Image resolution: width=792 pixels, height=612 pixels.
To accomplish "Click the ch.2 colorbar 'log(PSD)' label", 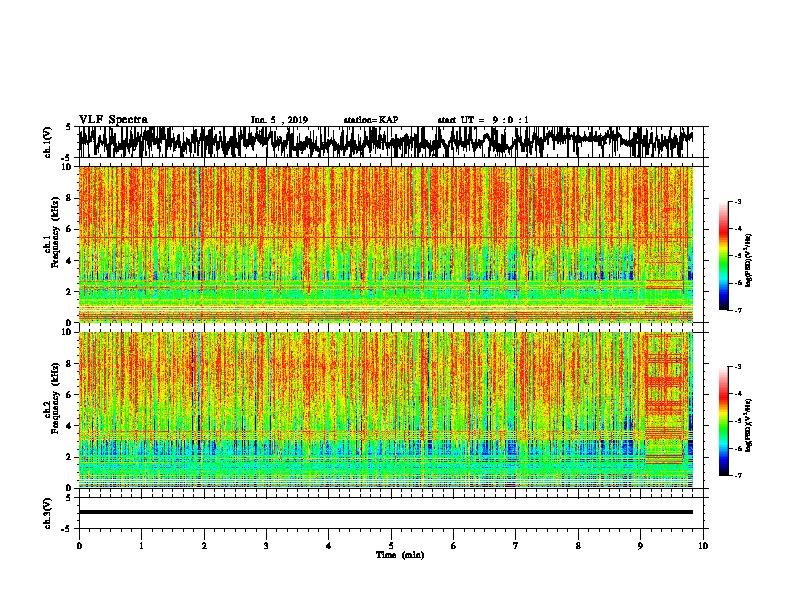I will pyautogui.click(x=749, y=425).
